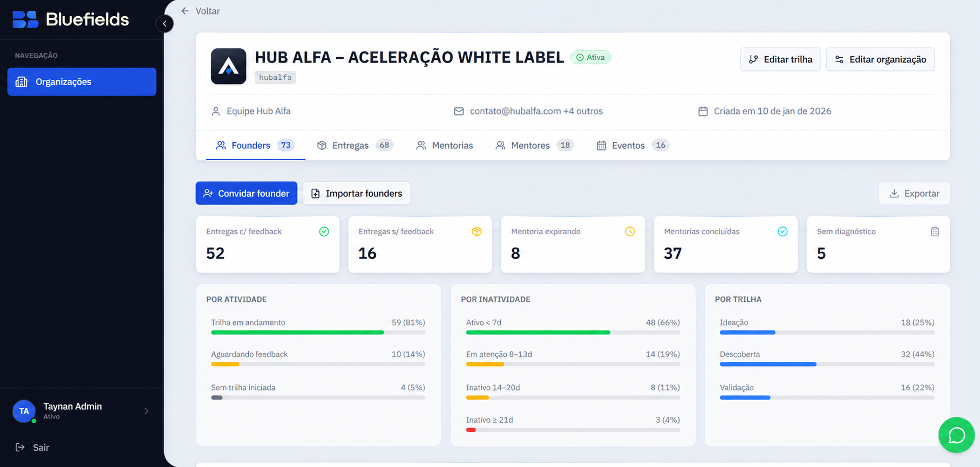980x467 pixels.
Task: Click the Sem trilha iniciada progress bar
Action: [x=318, y=398]
